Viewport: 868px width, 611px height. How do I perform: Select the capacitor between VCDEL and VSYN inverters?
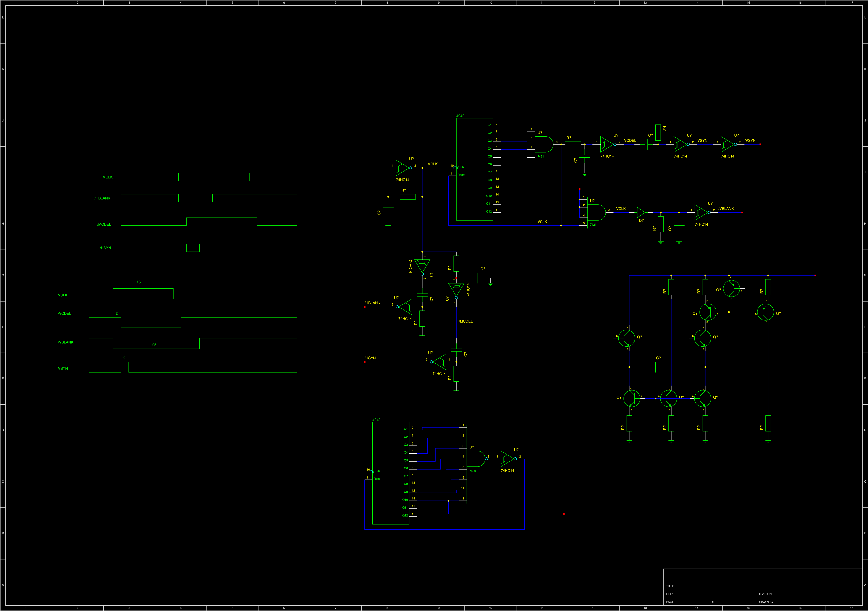point(647,144)
